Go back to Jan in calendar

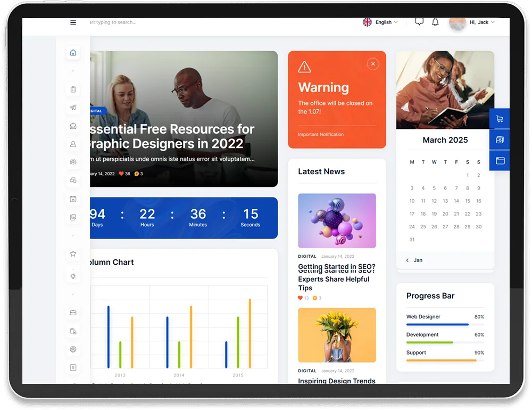[x=414, y=260]
